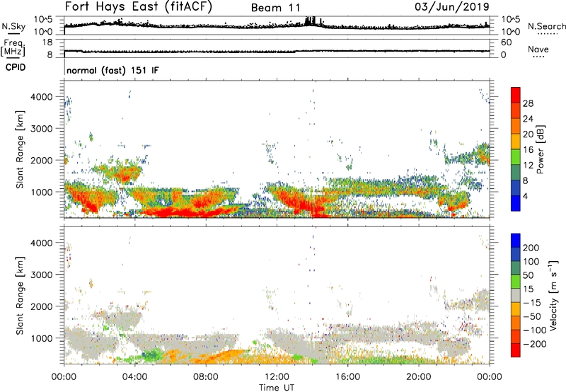Click the power panel 'Slant Range [km]' label

[x=20, y=149]
